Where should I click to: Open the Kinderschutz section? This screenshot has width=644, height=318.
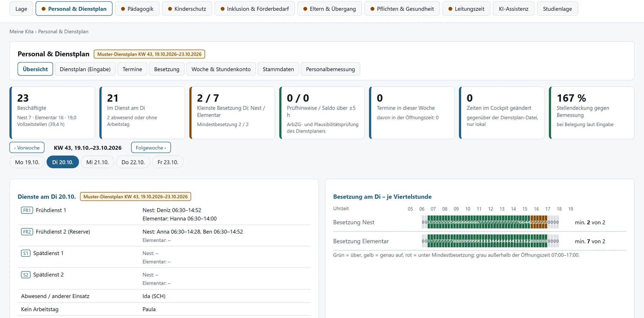tap(187, 9)
